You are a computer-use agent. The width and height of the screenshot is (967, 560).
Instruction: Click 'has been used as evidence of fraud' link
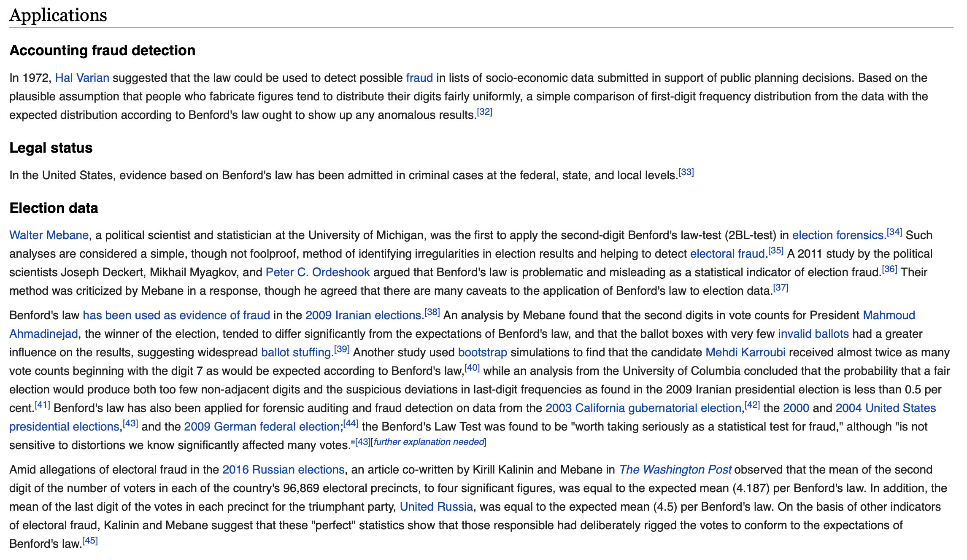coord(176,315)
